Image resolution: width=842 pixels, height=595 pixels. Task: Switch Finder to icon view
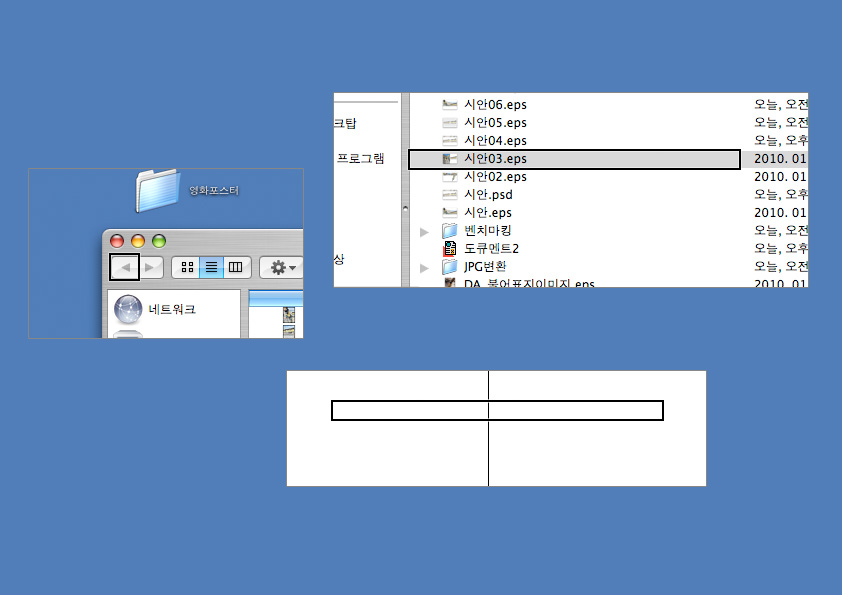(187, 267)
